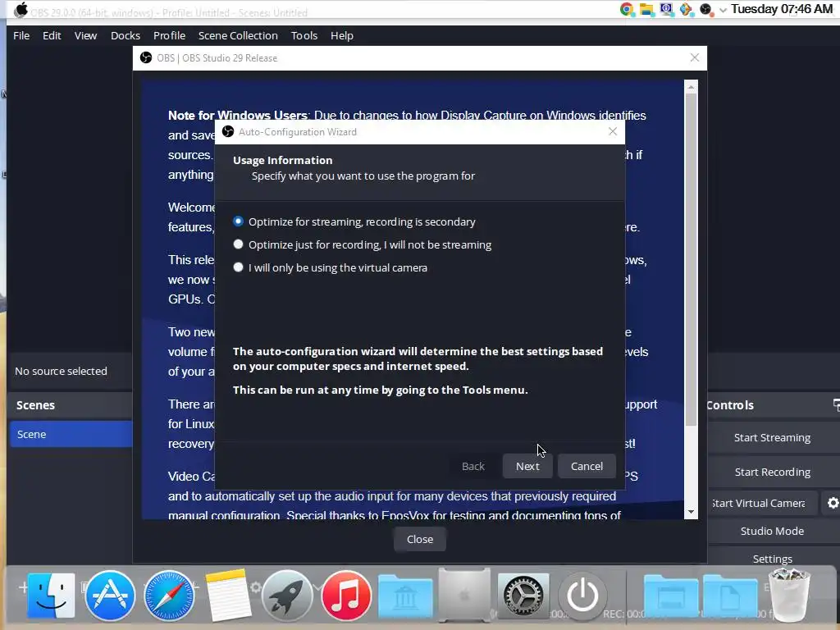Screen dimensions: 840x630
Task: Open the Scene Collection menu
Action: (238, 35)
